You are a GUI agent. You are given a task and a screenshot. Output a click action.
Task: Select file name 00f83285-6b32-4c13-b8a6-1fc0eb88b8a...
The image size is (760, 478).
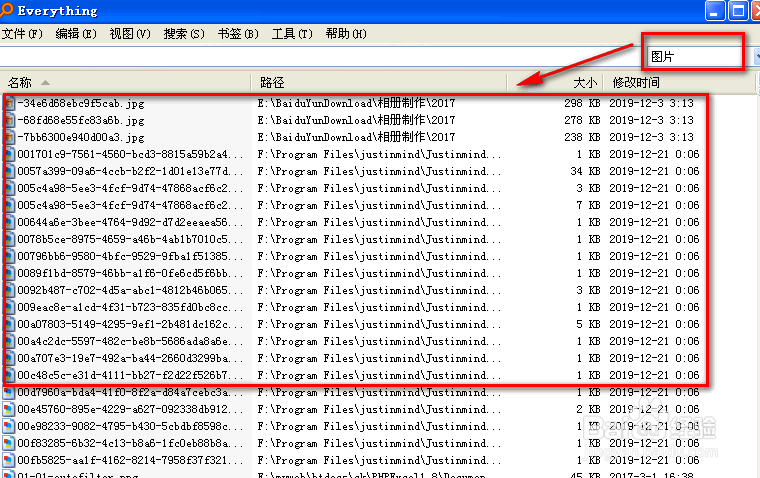tap(130, 444)
